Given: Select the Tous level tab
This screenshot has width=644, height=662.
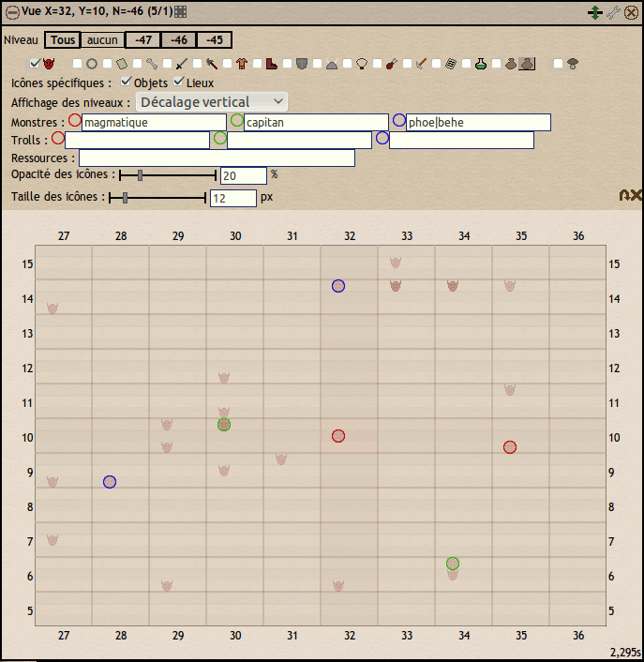Looking at the screenshot, I should (x=63, y=40).
